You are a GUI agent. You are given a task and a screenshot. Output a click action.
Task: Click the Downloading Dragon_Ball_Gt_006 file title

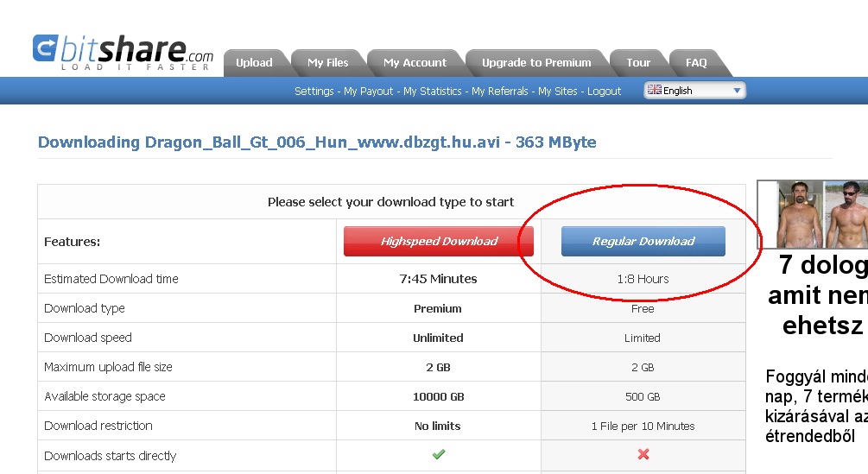tap(317, 142)
